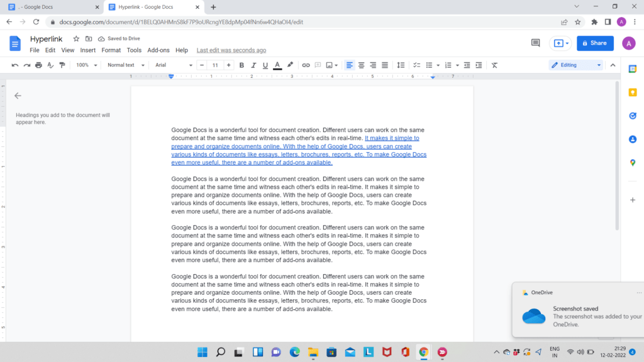Open Google Keep side panel
644x362 pixels.
[x=633, y=92]
